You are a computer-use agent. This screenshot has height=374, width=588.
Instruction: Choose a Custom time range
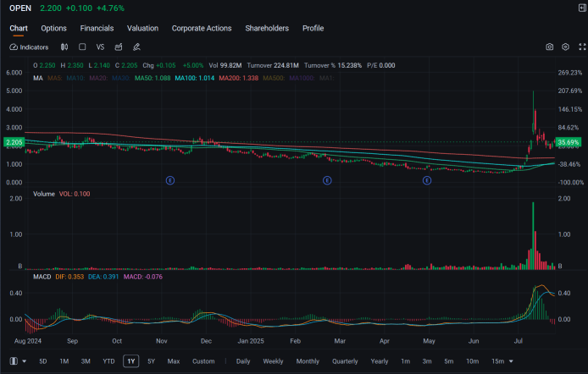[203, 361]
